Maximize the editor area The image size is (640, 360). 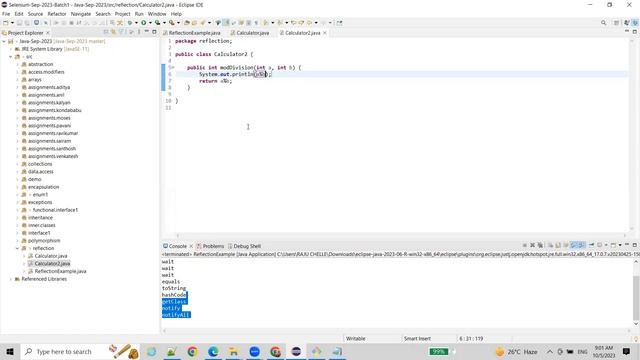635,31
